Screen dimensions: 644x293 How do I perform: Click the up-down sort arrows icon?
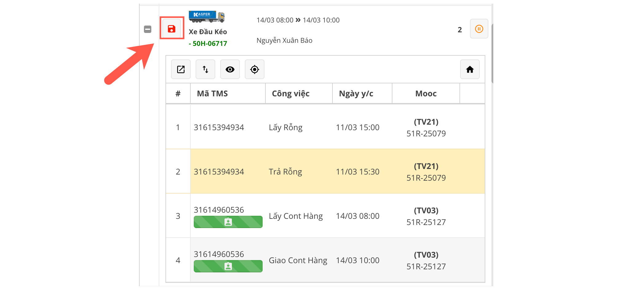[205, 69]
